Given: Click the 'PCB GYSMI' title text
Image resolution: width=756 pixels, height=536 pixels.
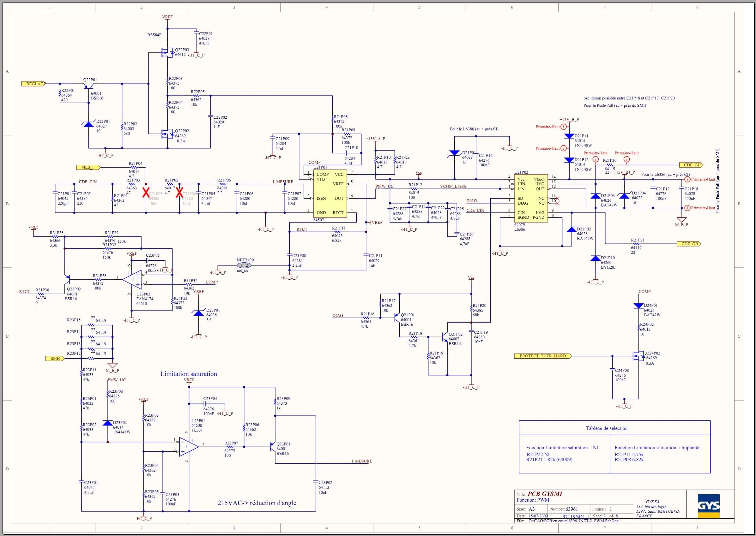Looking at the screenshot, I should pyautogui.click(x=545, y=494).
